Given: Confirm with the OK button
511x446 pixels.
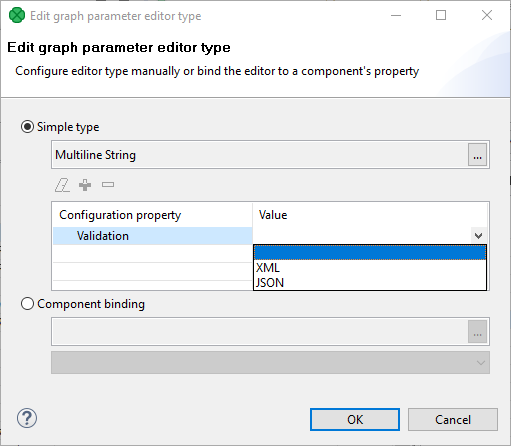Looking at the screenshot, I should 355,420.
